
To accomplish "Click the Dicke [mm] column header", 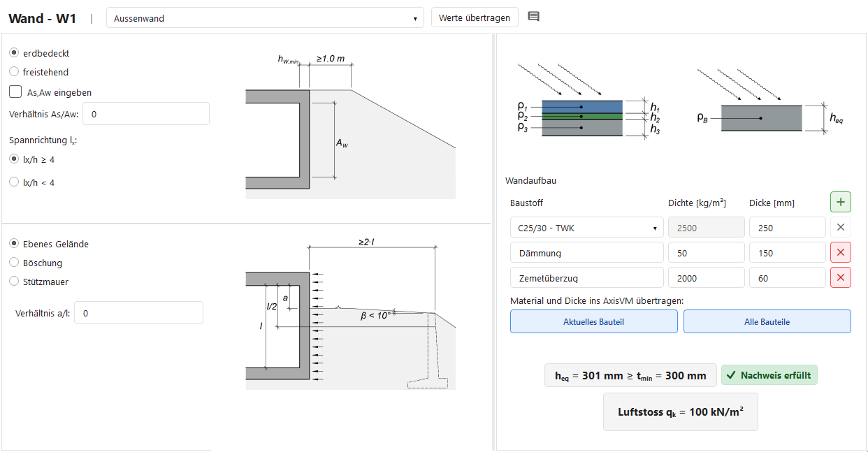I will coord(772,203).
